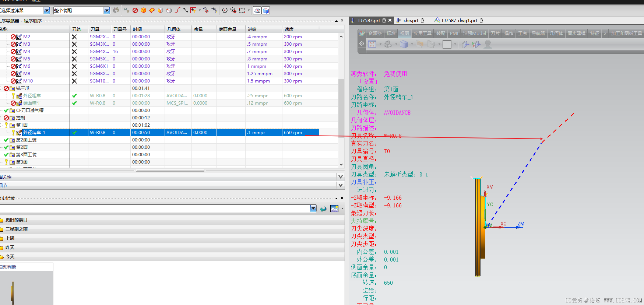Click the red-square snap point icon
Image resolution: width=644 pixels, height=305 pixels.
[x=193, y=10]
